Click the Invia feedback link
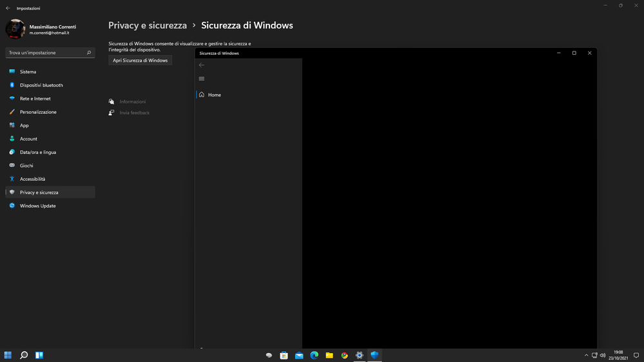Screen dimensions: 644x362 (134, 113)
